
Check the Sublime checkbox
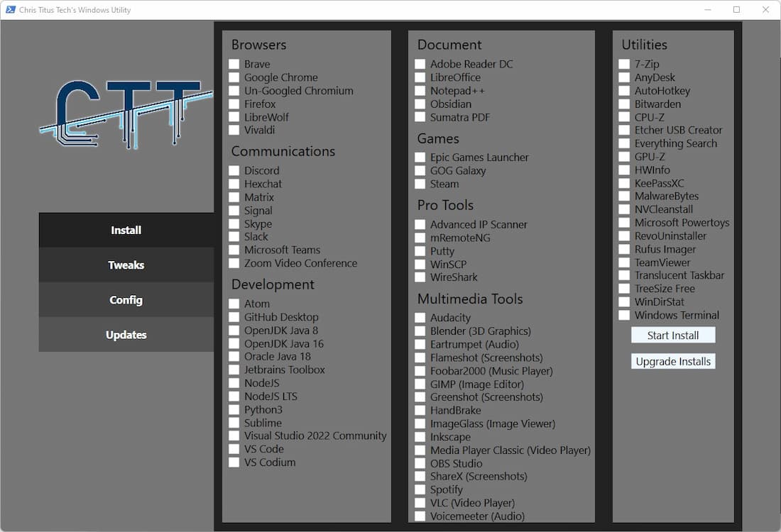[x=234, y=423]
